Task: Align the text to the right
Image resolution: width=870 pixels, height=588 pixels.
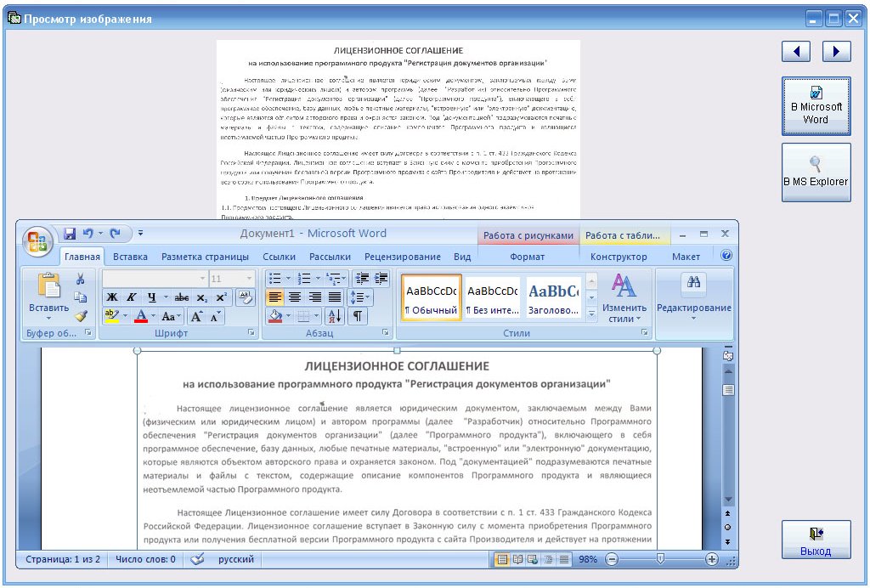Action: coord(314,298)
